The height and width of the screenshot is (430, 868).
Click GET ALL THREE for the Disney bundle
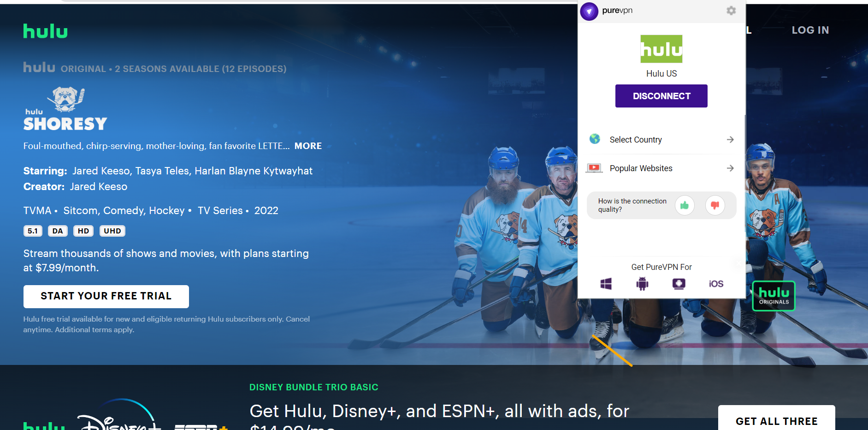click(x=776, y=421)
